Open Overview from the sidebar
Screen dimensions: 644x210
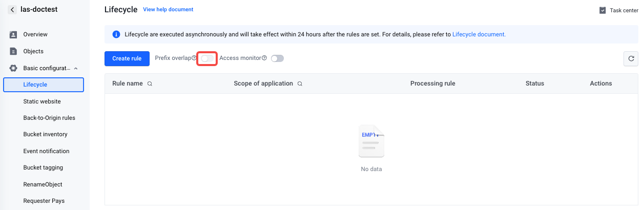(x=35, y=34)
